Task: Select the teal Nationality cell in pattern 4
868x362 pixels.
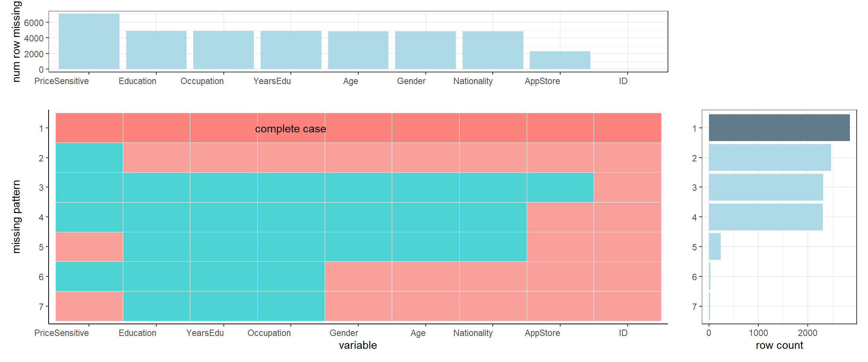Action: [493, 217]
